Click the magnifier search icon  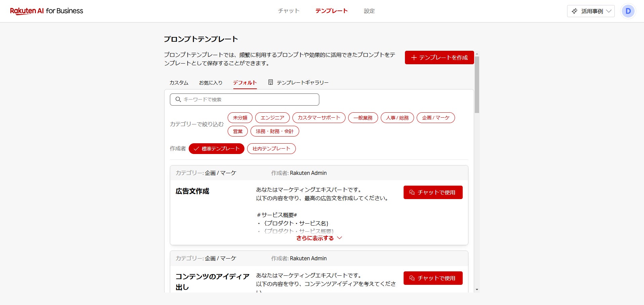178,100
